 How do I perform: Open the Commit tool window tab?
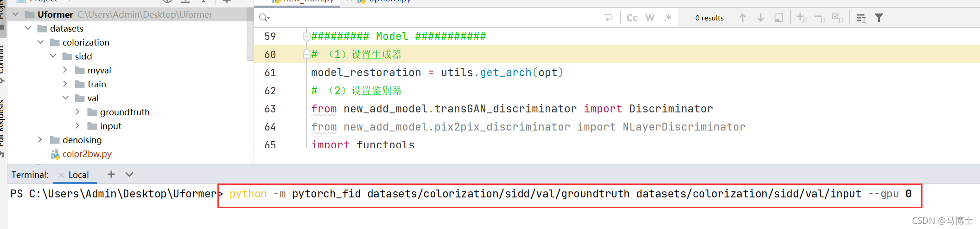3,60
